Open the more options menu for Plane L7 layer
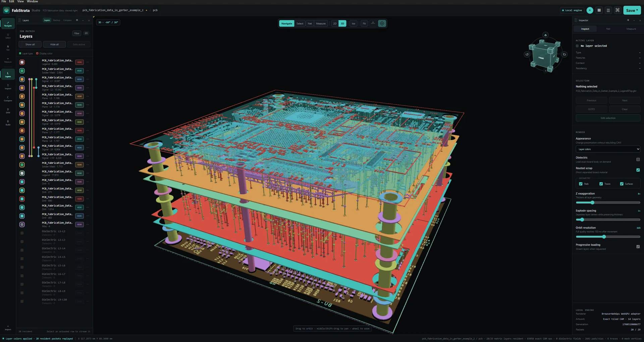The width and height of the screenshot is (644, 342). click(88, 131)
